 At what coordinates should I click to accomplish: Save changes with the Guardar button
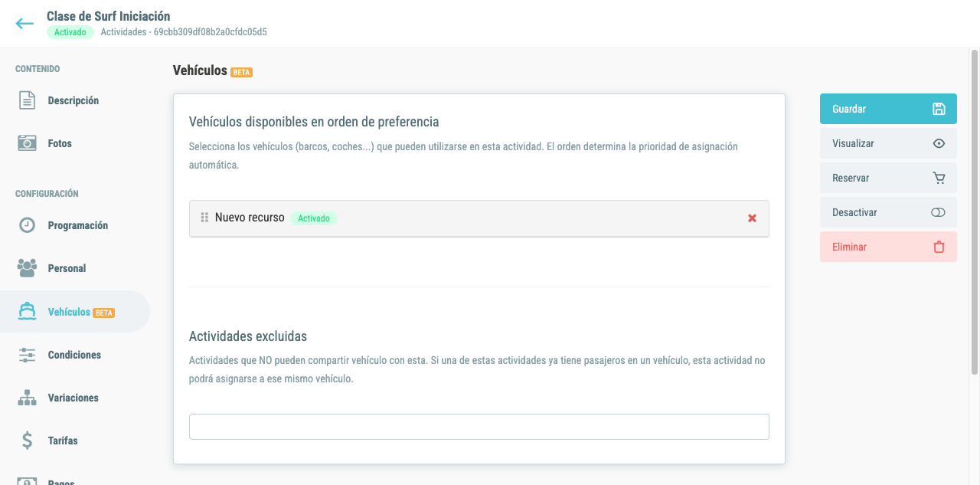[x=888, y=109]
